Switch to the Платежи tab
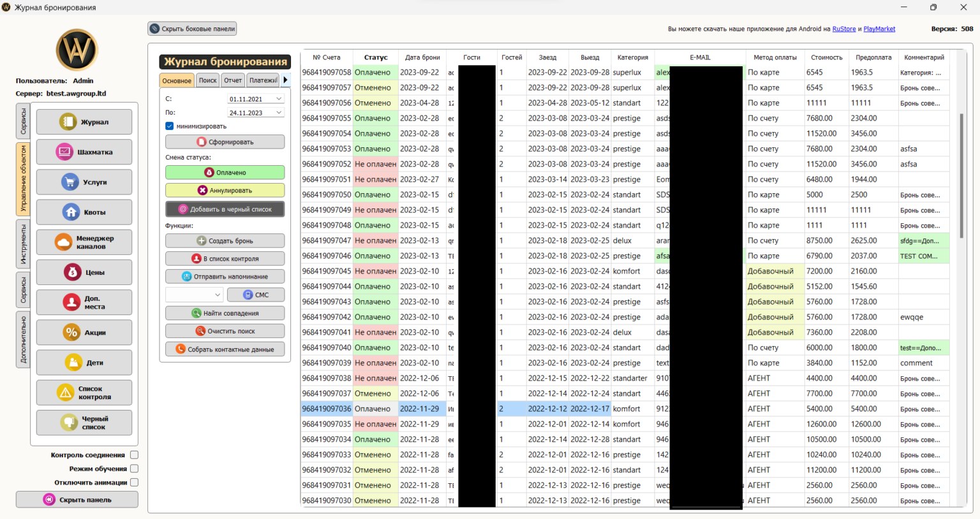This screenshot has height=519, width=980. tap(264, 80)
